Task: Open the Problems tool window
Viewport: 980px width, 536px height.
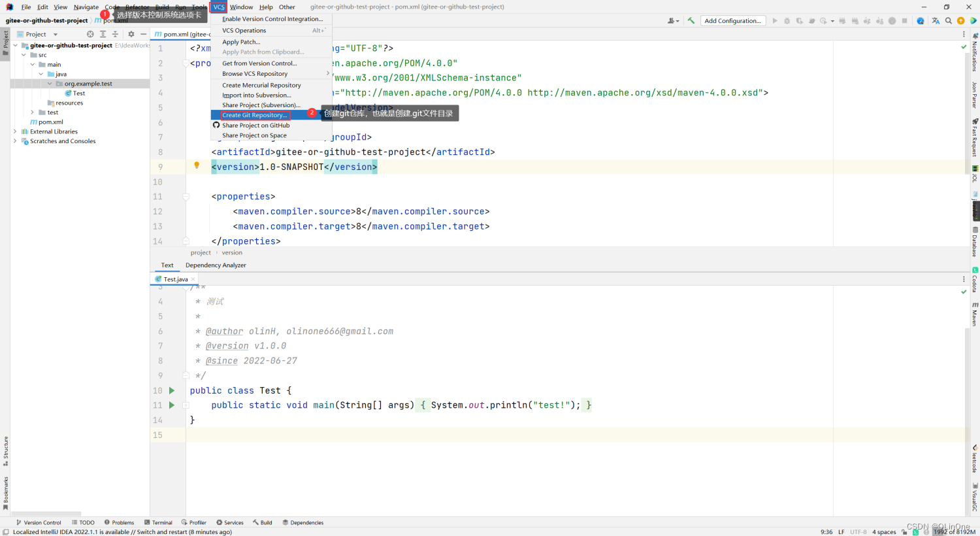Action: (x=119, y=522)
